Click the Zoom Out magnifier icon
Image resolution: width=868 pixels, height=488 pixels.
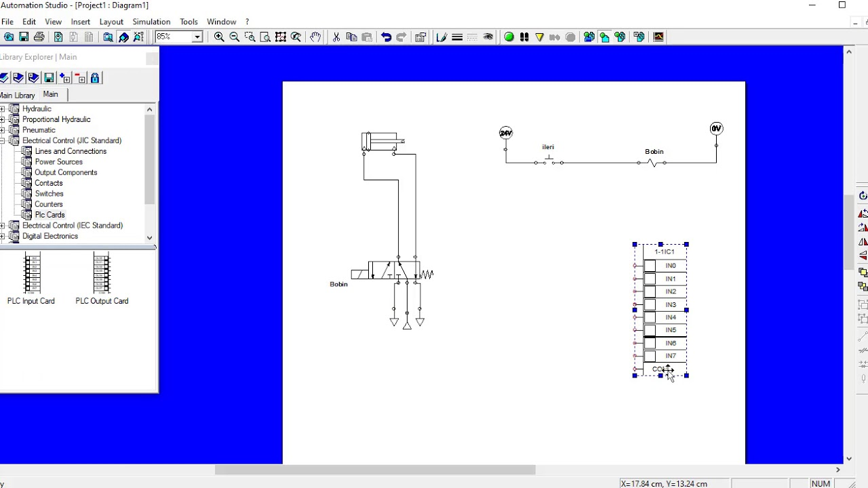[x=234, y=37]
